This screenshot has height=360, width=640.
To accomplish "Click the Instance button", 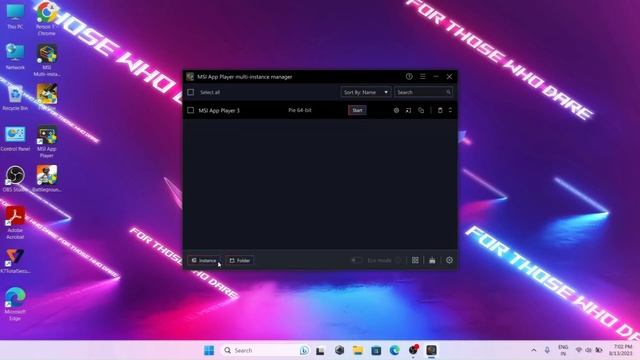I will [x=204, y=260].
